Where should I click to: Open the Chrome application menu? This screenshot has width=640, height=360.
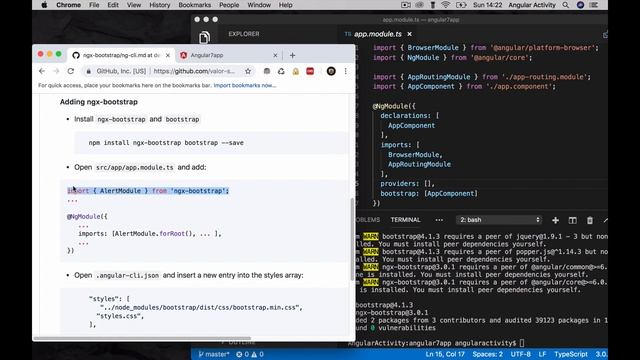tap(68, 5)
